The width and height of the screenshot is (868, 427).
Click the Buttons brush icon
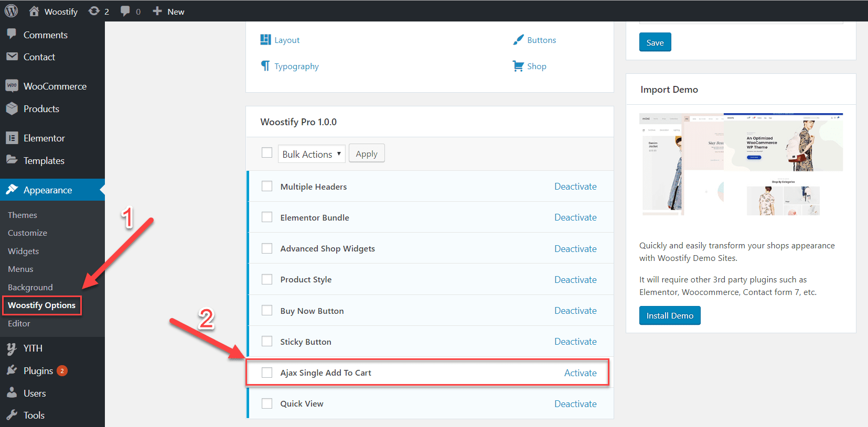pyautogui.click(x=518, y=39)
